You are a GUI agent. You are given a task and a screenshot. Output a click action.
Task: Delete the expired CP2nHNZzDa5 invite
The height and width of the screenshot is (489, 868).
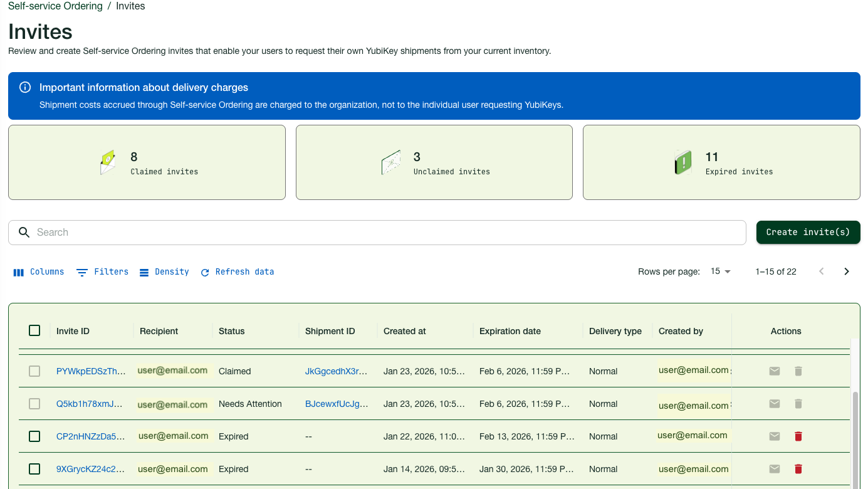point(798,436)
